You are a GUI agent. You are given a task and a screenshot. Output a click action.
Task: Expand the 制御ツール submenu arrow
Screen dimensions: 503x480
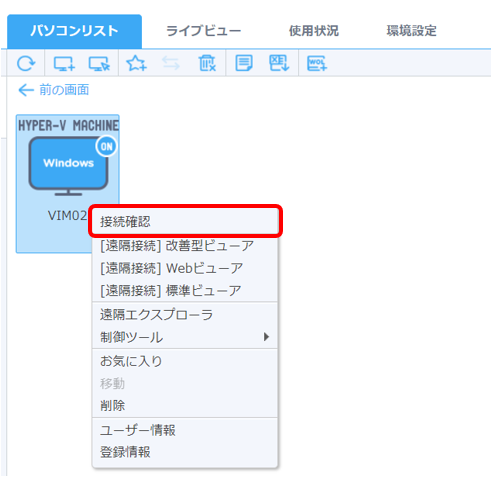[x=266, y=337]
